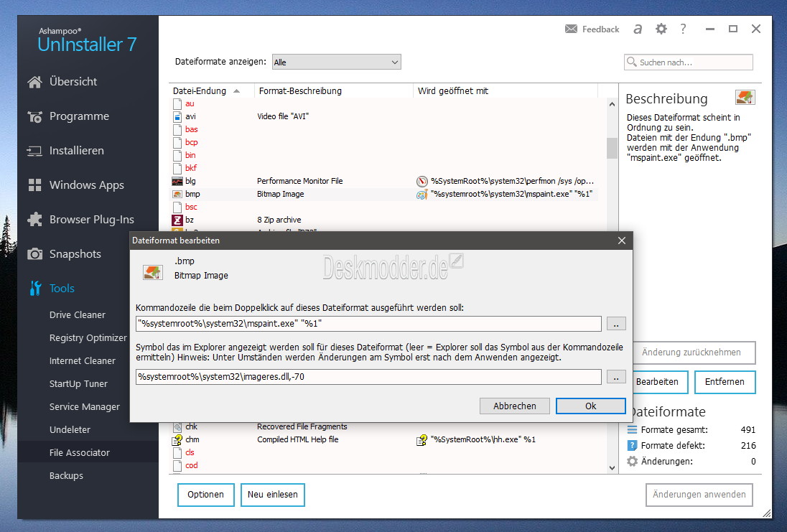Browse for the command line executable
This screenshot has width=787, height=532.
click(616, 324)
